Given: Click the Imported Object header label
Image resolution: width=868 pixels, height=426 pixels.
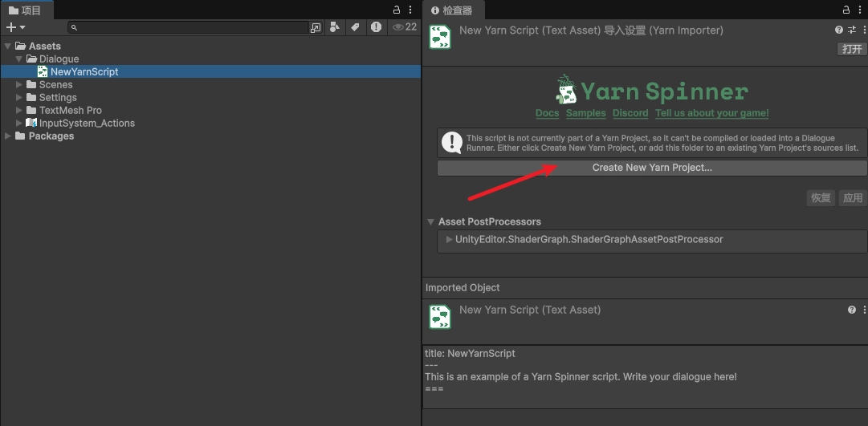Looking at the screenshot, I should 463,288.
